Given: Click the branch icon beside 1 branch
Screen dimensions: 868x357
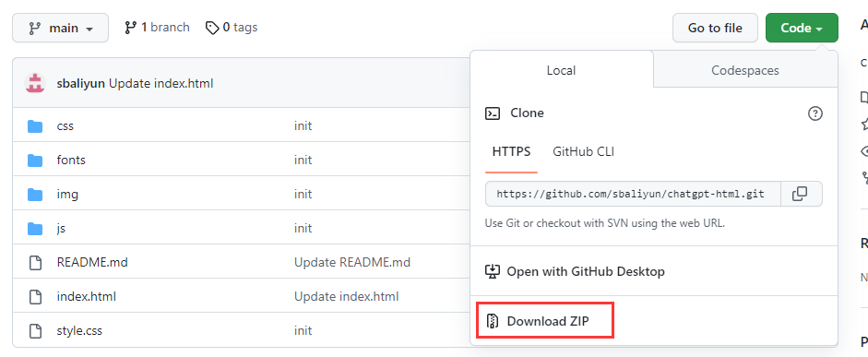Looking at the screenshot, I should (131, 27).
